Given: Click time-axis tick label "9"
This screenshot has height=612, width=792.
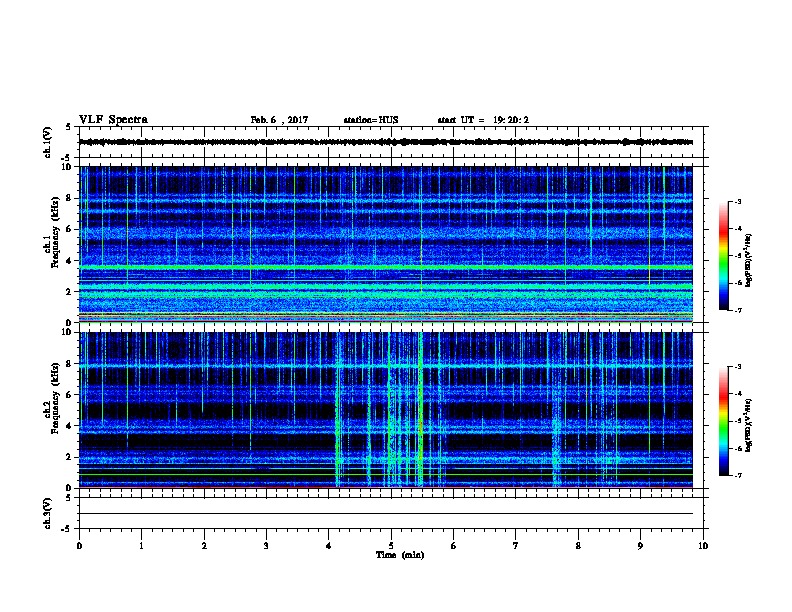Looking at the screenshot, I should 640,546.
